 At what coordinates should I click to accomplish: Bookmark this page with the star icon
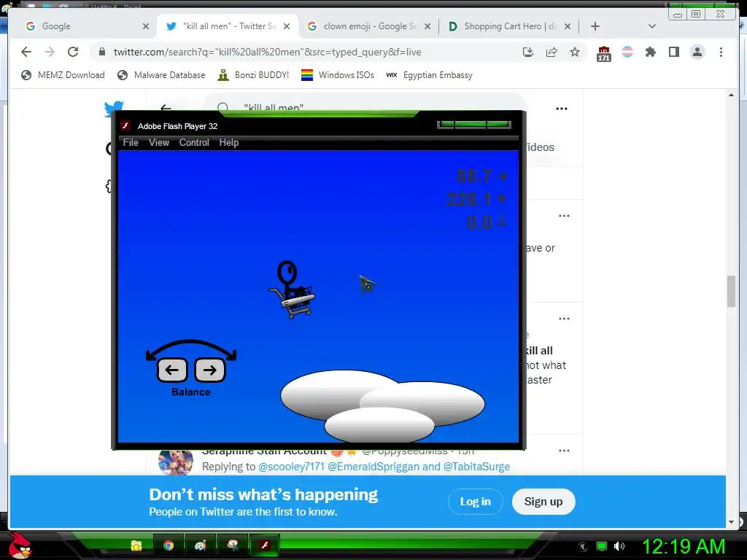[x=575, y=52]
